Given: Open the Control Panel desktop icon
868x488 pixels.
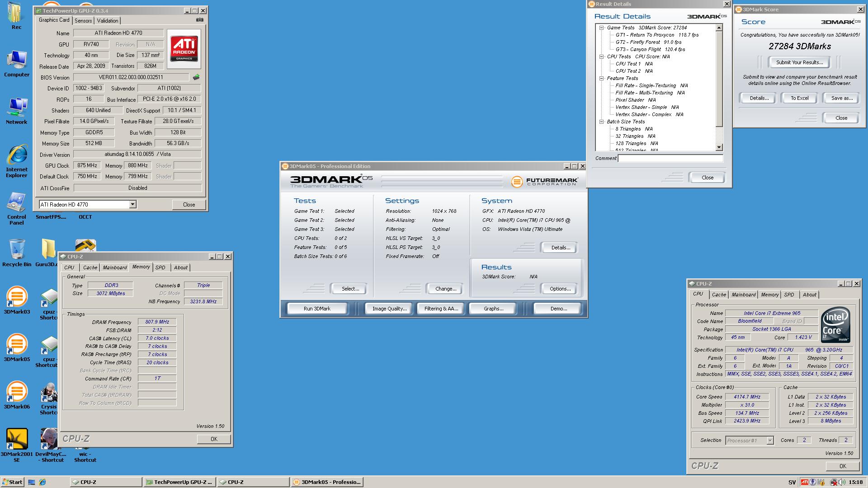Looking at the screenshot, I should point(17,209).
